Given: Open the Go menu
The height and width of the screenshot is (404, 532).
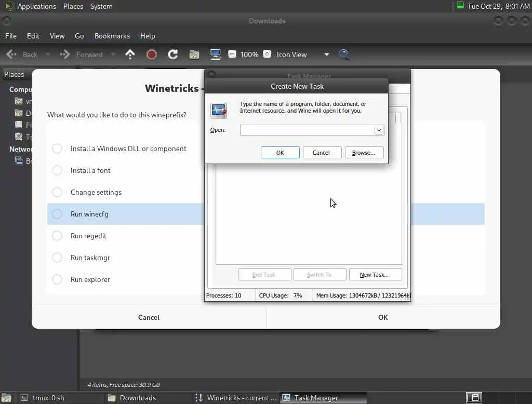Looking at the screenshot, I should 79,36.
